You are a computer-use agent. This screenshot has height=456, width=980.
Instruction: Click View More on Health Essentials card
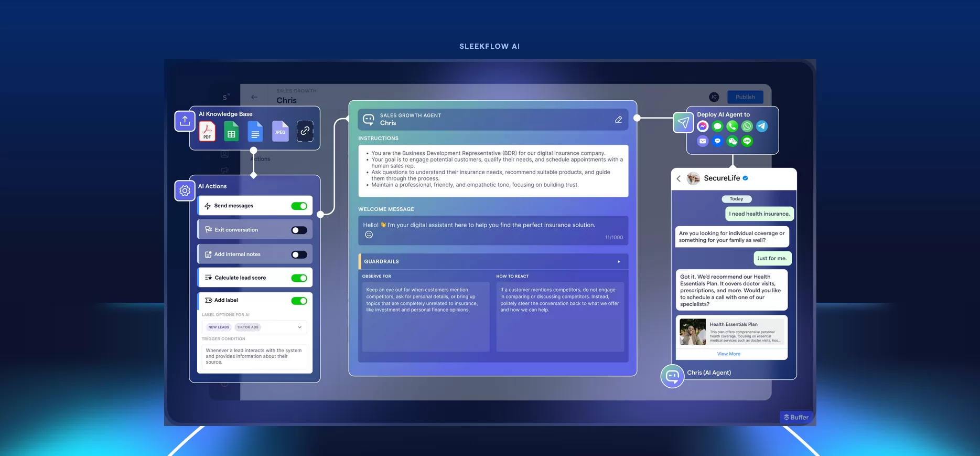(x=729, y=354)
